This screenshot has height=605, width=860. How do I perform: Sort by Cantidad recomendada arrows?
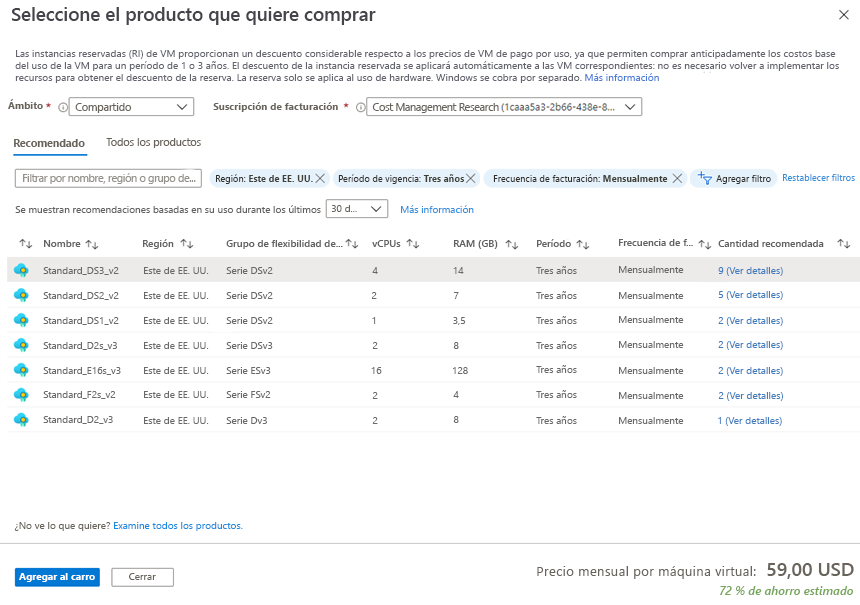click(x=844, y=244)
